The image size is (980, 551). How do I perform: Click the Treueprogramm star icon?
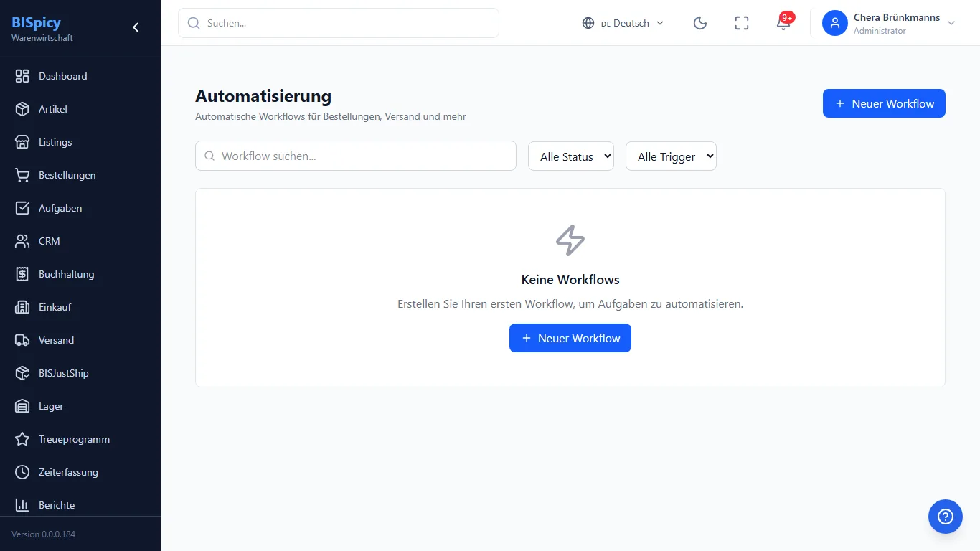[x=22, y=439]
